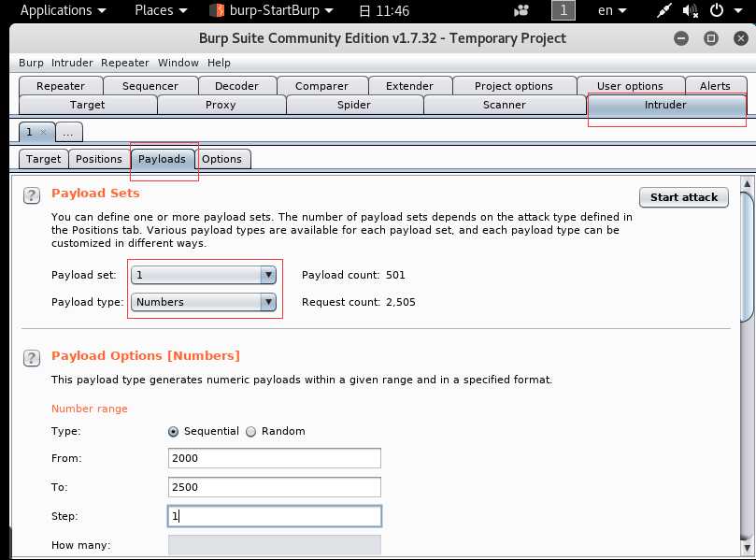This screenshot has width=756, height=560.
Task: Switch to the Spider tab
Action: click(x=354, y=105)
